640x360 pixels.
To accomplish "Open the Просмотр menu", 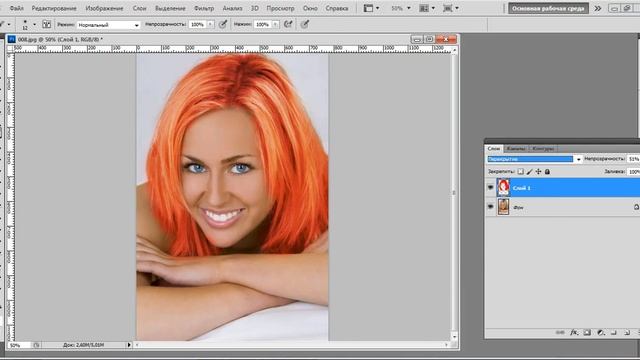I will point(280,8).
